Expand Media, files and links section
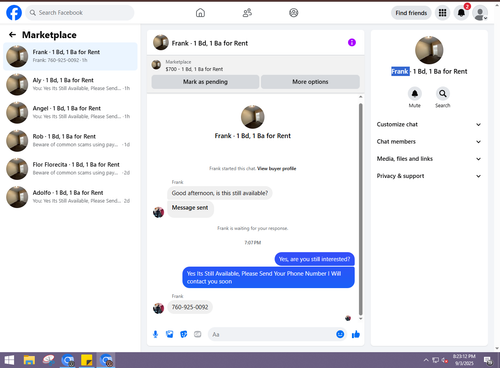Image resolution: width=500 pixels, height=368 pixels. coord(429,159)
